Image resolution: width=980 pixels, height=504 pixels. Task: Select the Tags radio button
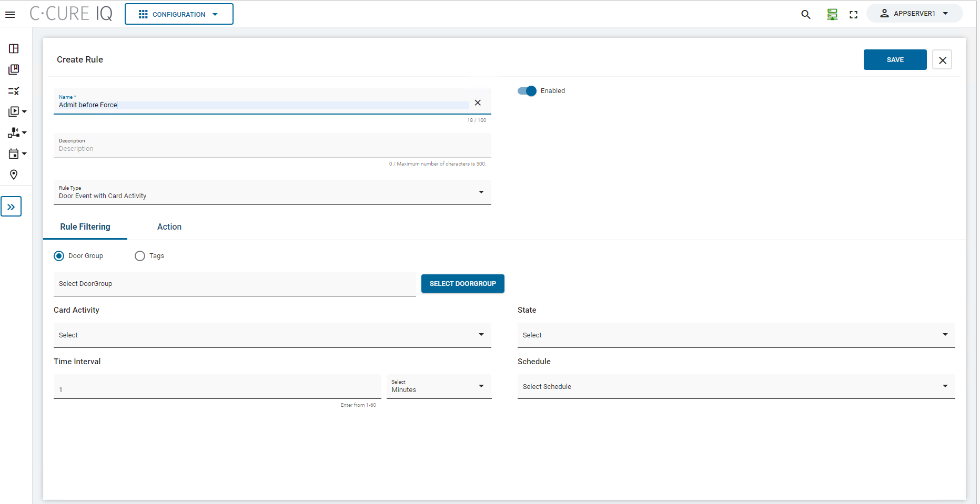click(x=140, y=256)
